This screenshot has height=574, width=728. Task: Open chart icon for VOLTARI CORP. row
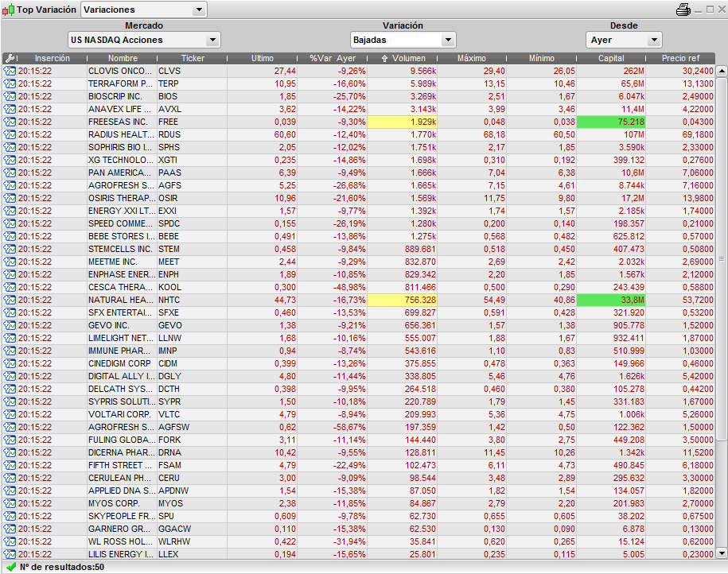[x=10, y=414]
